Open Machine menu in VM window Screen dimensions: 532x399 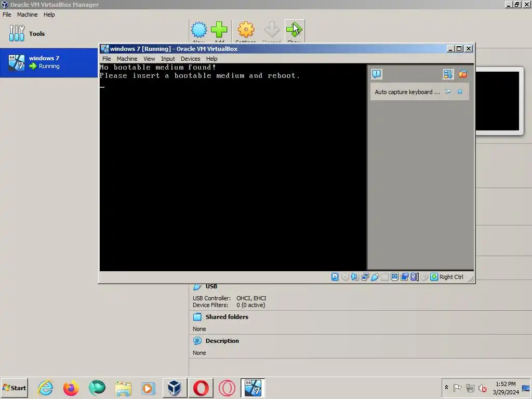pos(127,59)
